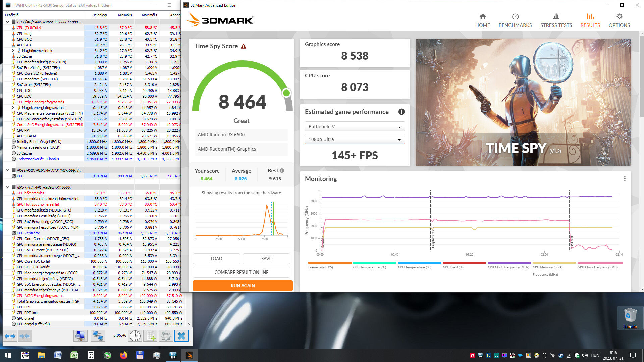The height and width of the screenshot is (362, 644).
Task: Click the Jelenlegi column header in HWiNFO
Action: click(96, 15)
